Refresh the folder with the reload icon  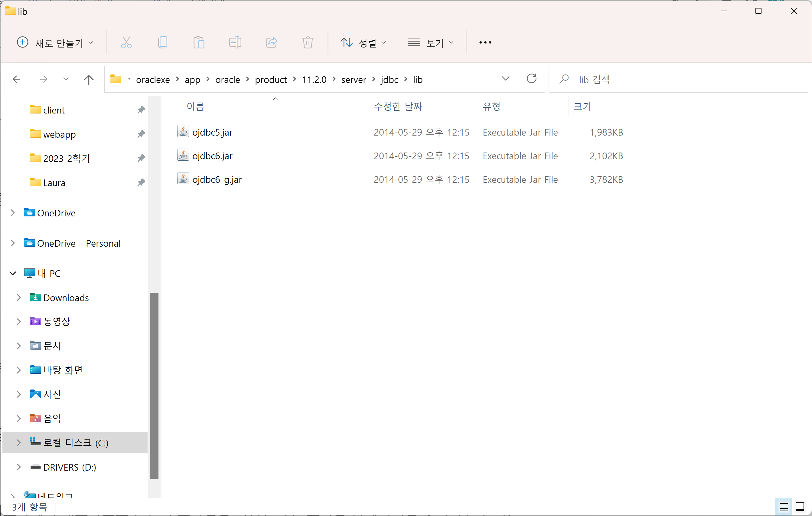coord(531,79)
